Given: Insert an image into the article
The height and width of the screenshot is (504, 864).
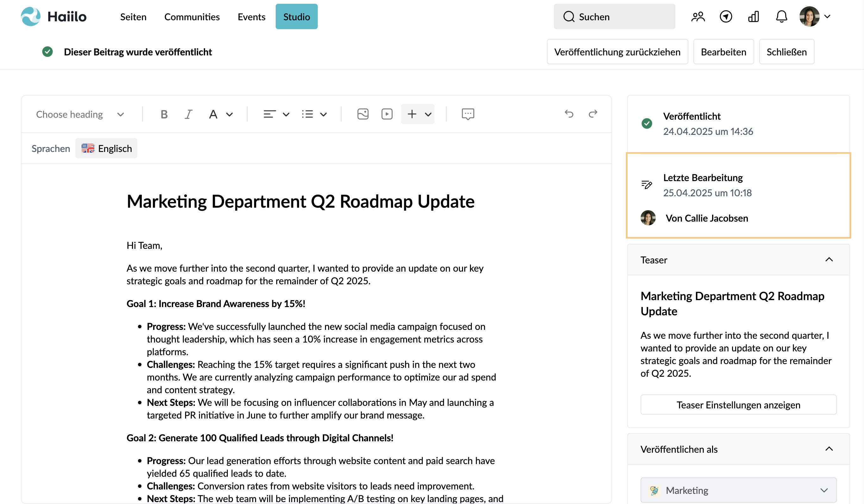Looking at the screenshot, I should [363, 114].
